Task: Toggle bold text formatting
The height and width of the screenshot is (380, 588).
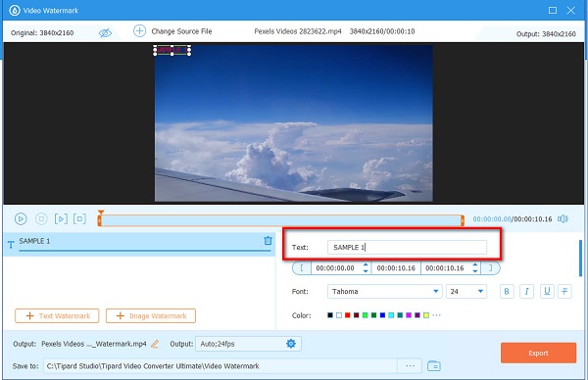Action: pyautogui.click(x=507, y=292)
